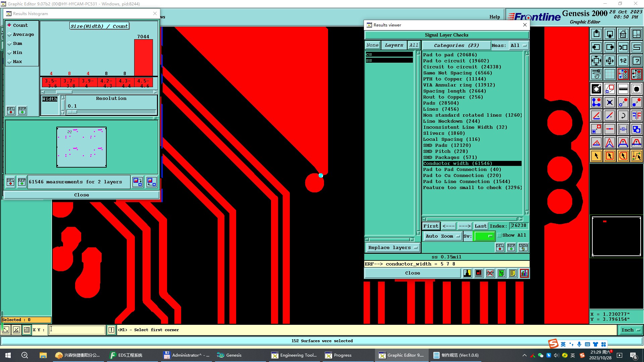Screen dimensions: 644x362
Task: Open the histogram icon in Results viewer
Action: coord(524,273)
